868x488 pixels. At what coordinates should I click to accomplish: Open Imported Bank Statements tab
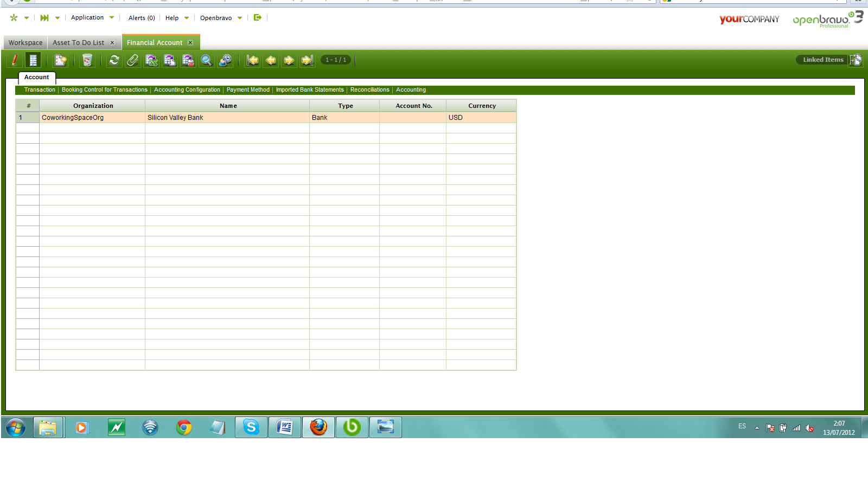[x=310, y=90]
